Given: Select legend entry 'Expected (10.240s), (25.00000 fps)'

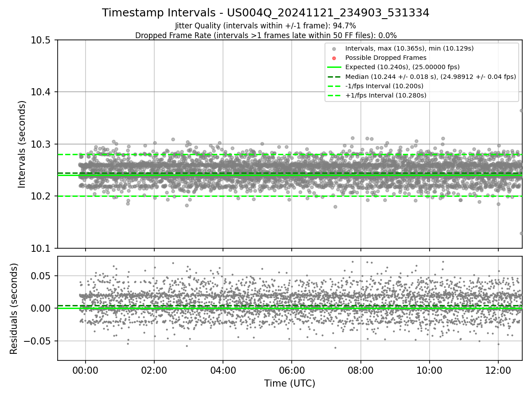Looking at the screenshot, I should point(402,67).
